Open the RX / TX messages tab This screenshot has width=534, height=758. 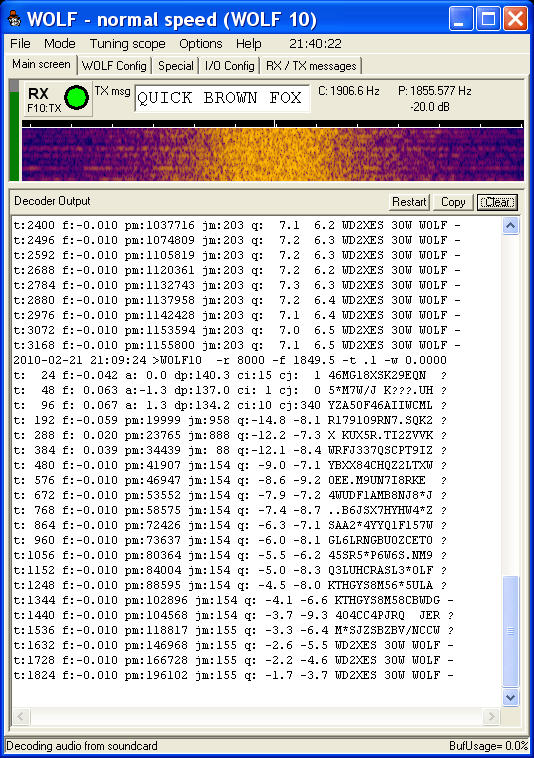311,66
